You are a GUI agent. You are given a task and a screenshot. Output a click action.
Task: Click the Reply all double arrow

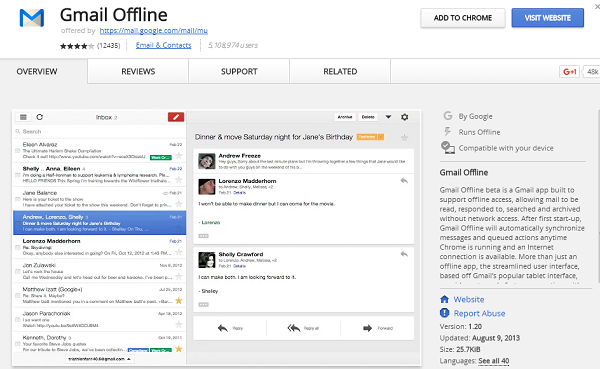point(294,328)
